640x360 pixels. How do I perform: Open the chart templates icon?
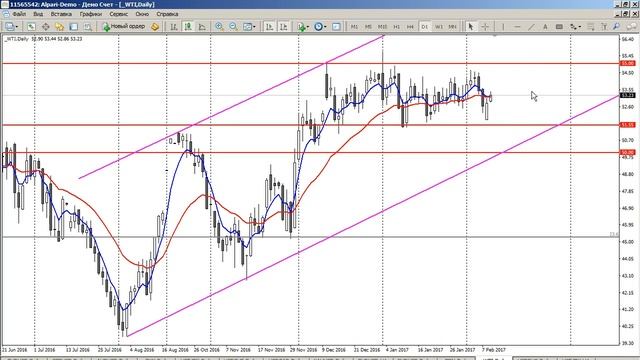click(336, 27)
